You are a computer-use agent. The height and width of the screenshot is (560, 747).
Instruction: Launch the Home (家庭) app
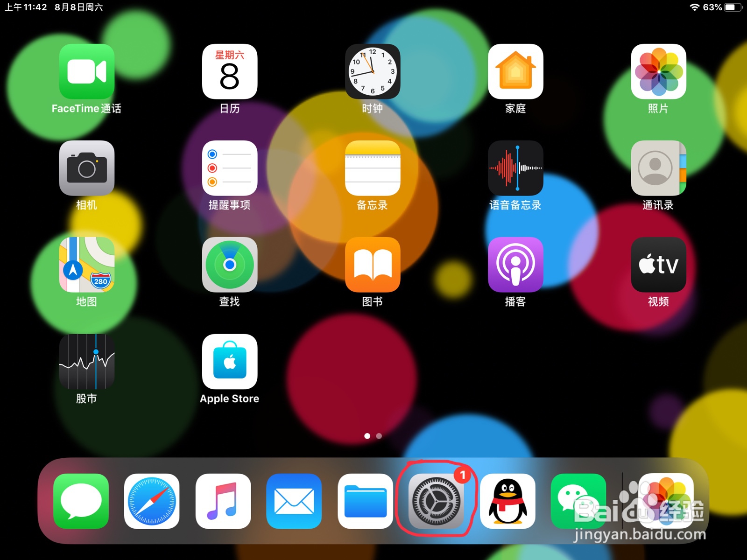tap(515, 71)
